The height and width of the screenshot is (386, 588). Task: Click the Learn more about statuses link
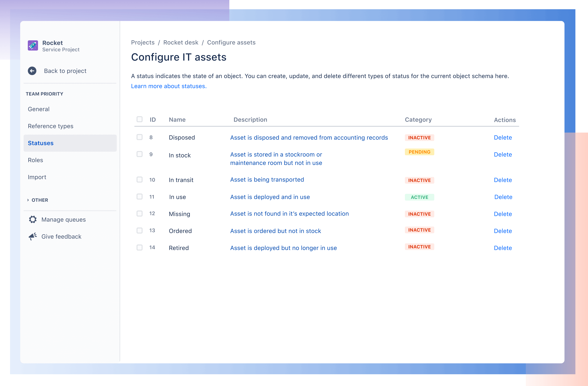coord(168,86)
